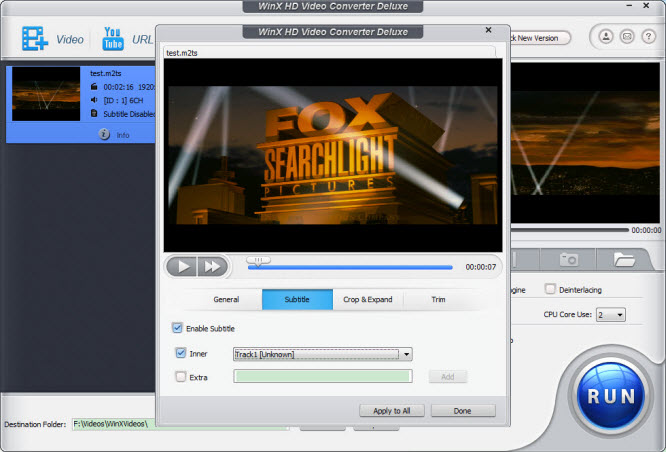
Task: Click the 00:00:00 main player time
Action: [646, 230]
